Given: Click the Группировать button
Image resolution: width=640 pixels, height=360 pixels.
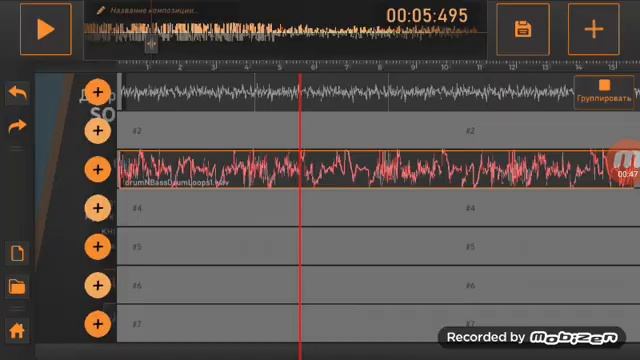Looking at the screenshot, I should pyautogui.click(x=604, y=92).
